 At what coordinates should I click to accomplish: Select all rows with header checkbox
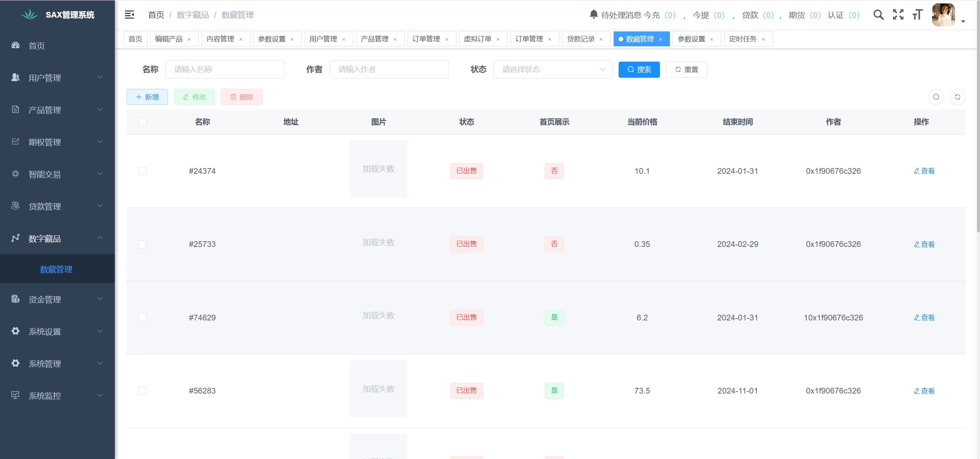pos(142,122)
